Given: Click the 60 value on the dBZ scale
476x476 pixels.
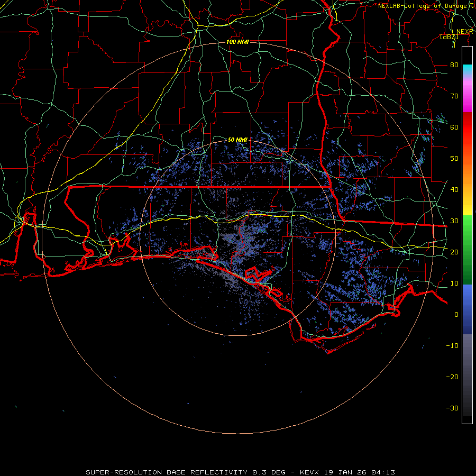Looking at the screenshot, I should (x=454, y=127).
